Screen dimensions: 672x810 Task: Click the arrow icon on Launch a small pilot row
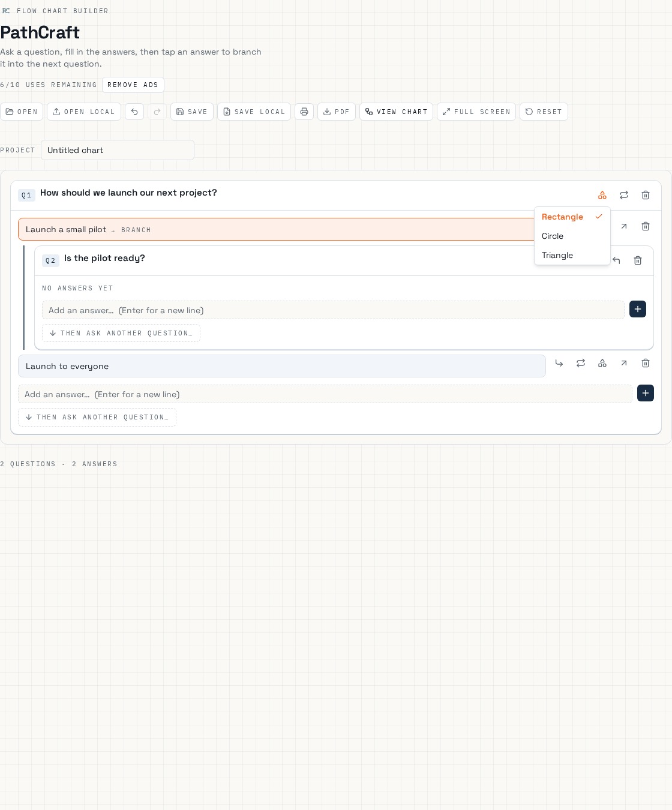pos(624,226)
